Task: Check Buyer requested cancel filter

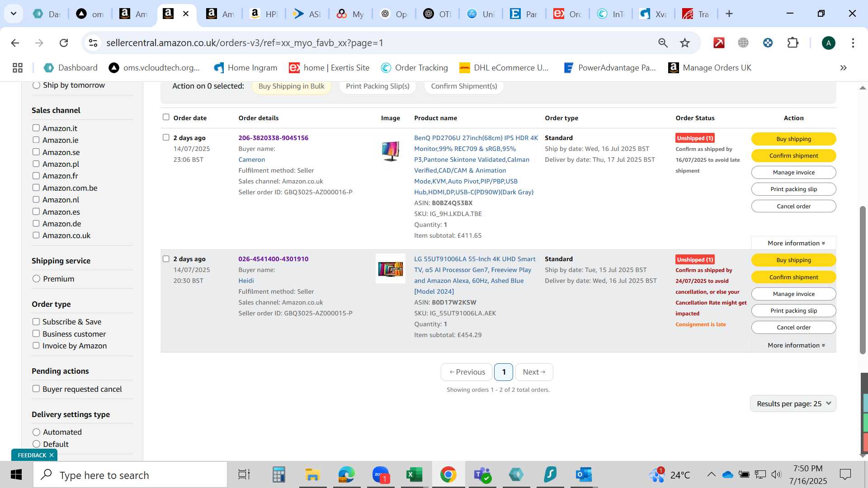Action: coord(36,389)
